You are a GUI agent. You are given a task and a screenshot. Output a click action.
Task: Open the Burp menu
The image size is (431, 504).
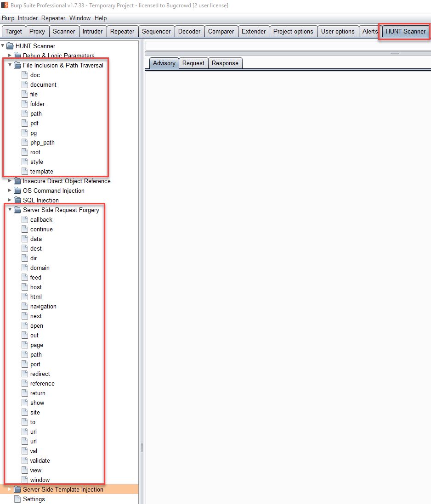point(8,18)
